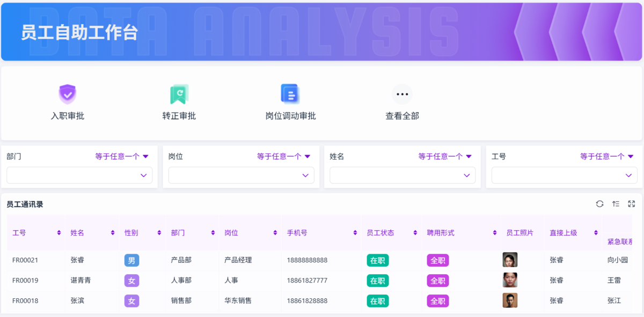644x317 pixels.
Task: Open the 转正审批 bookmark icon
Action: click(179, 94)
